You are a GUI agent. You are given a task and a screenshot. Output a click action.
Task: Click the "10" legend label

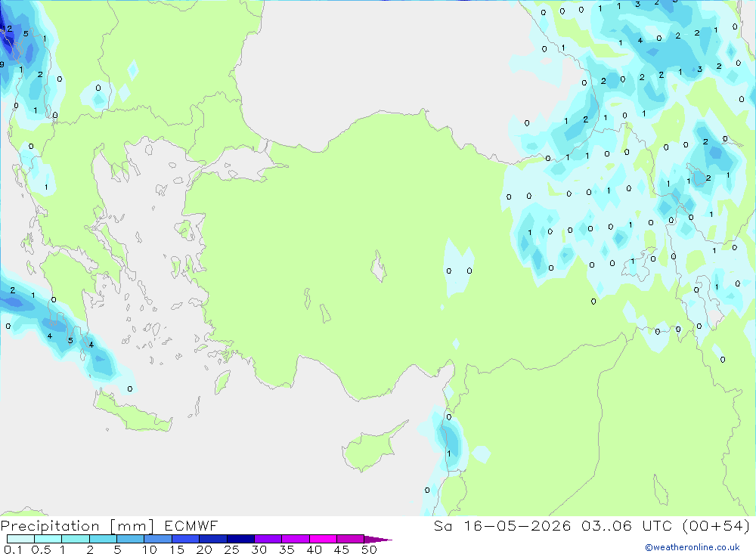pyautogui.click(x=150, y=549)
